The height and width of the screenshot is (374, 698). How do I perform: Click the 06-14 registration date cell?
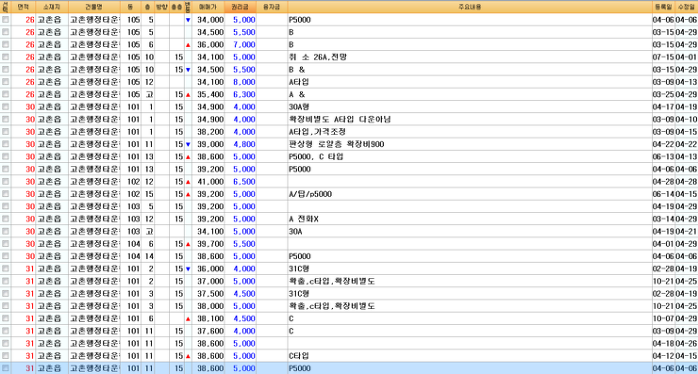click(663, 194)
